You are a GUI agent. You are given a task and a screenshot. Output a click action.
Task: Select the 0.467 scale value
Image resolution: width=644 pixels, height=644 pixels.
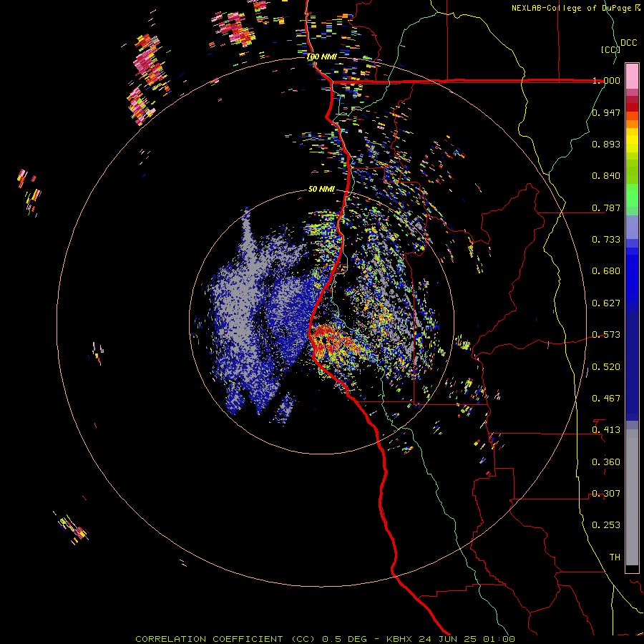(606, 399)
